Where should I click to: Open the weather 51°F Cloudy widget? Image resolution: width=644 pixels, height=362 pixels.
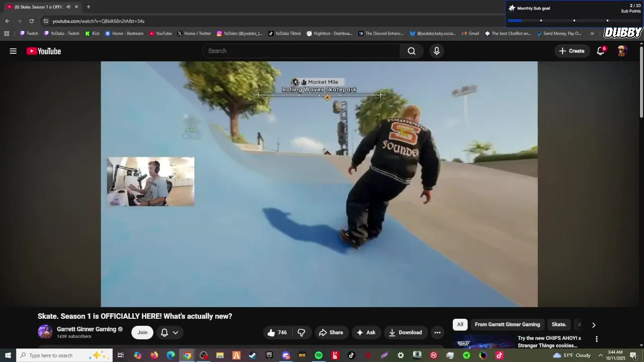point(572,355)
